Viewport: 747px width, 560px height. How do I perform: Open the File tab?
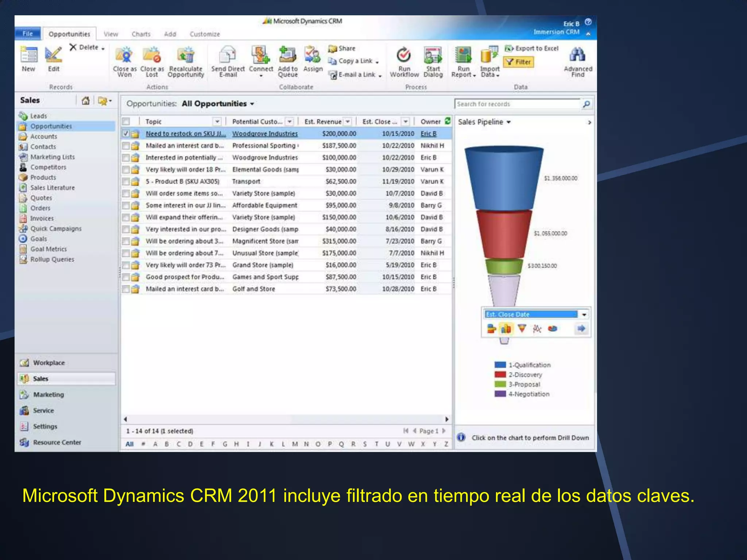tap(28, 34)
